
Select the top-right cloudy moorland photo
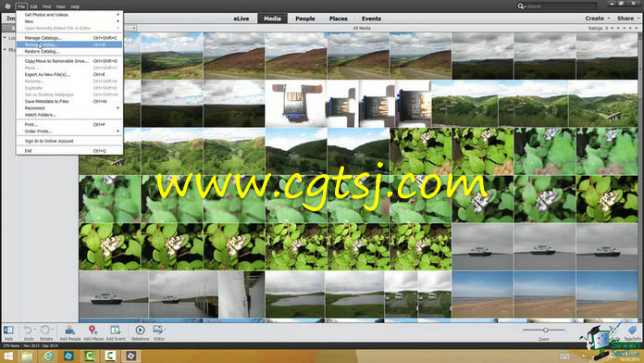click(x=607, y=56)
